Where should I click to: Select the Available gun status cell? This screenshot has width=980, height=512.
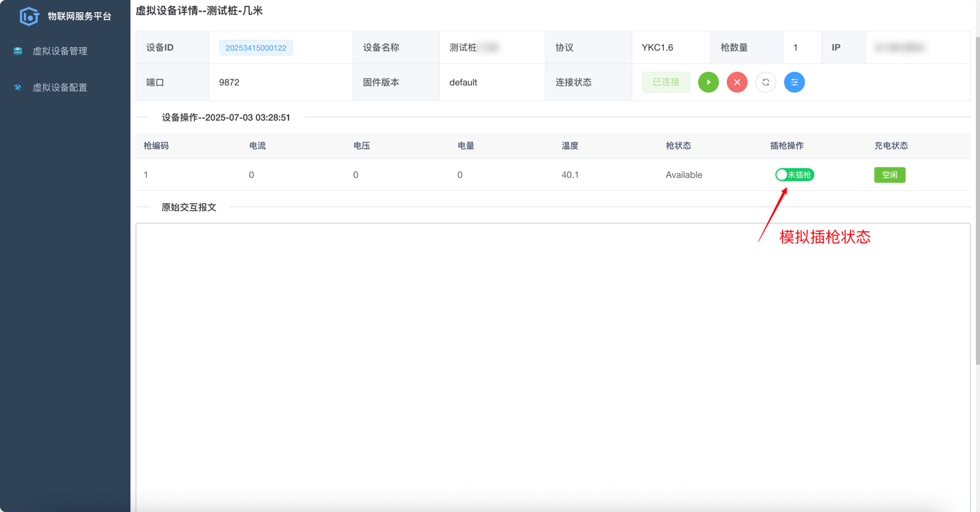[x=684, y=175]
